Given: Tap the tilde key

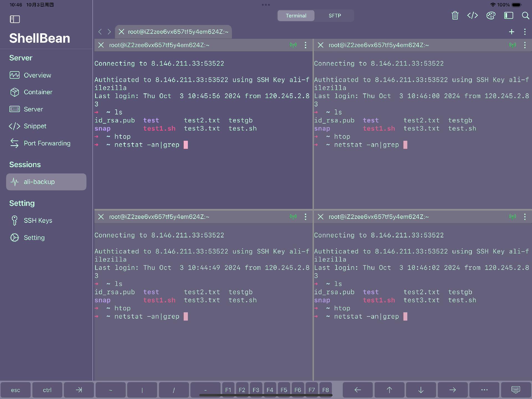Looking at the screenshot, I should (x=111, y=390).
